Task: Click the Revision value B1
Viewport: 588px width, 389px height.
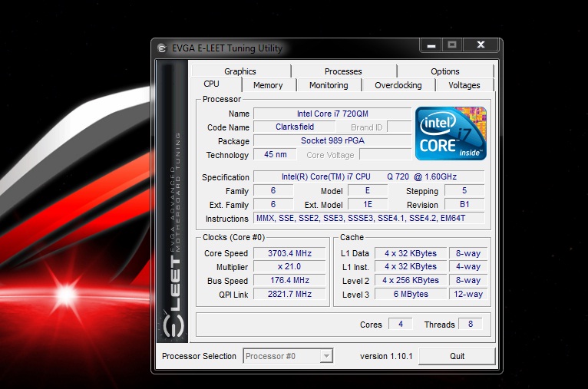Action: (x=464, y=204)
